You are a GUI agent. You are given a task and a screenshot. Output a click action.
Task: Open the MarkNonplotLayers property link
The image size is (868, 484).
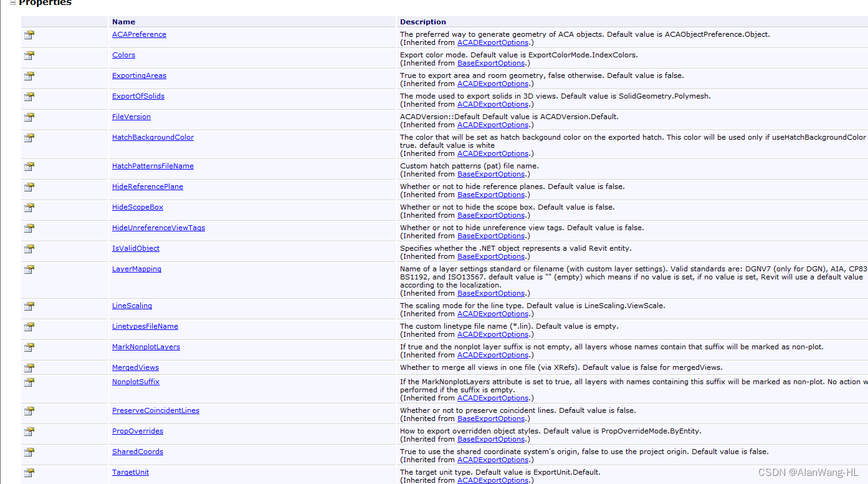pos(146,347)
